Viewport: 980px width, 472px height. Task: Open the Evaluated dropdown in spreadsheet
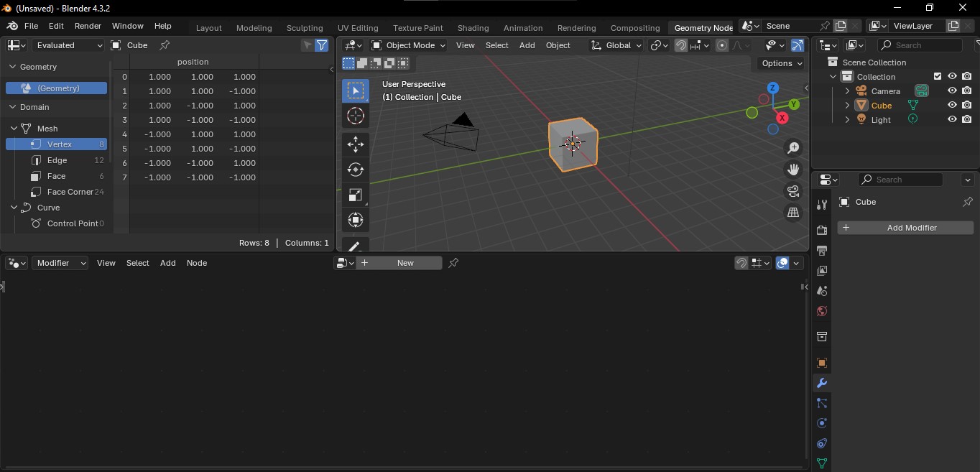69,45
